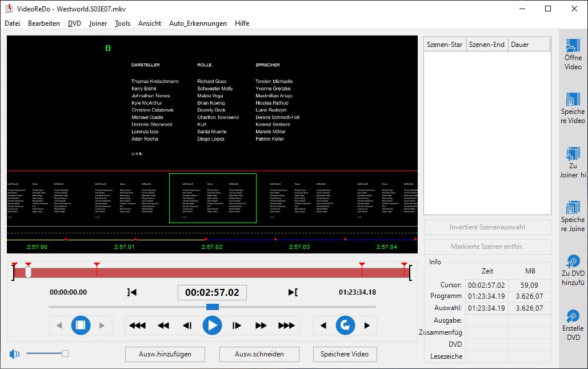Click the right arrow beside the G button
This screenshot has height=369, width=588.
(367, 326)
